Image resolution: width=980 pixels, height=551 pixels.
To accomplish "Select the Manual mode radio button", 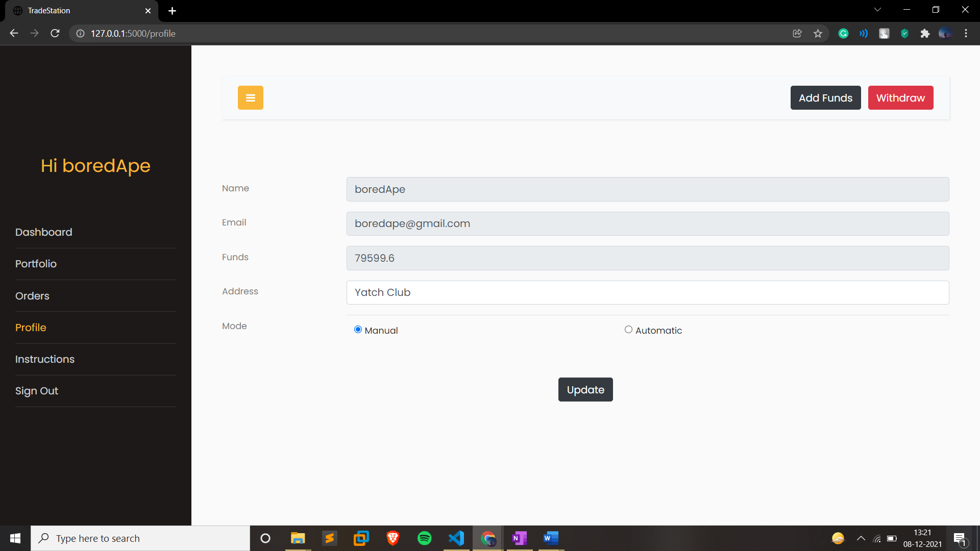I will pyautogui.click(x=358, y=330).
